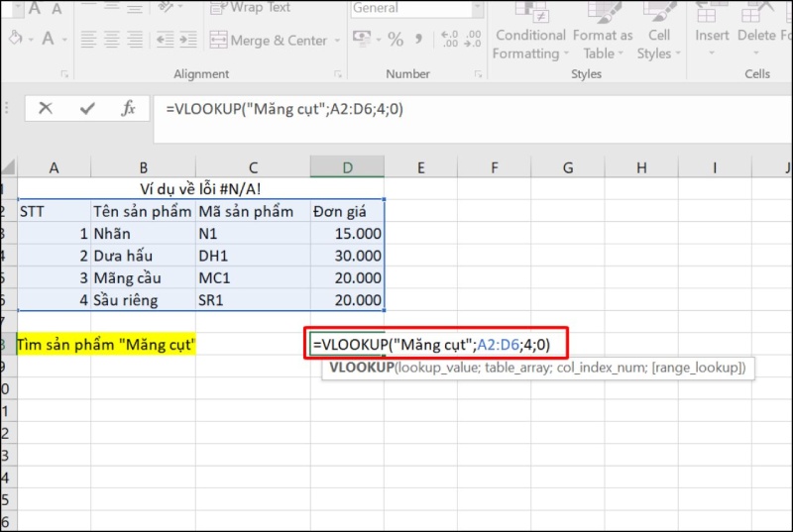Apply the Fill Color bucket
The height and width of the screenshot is (532, 793).
[x=16, y=39]
